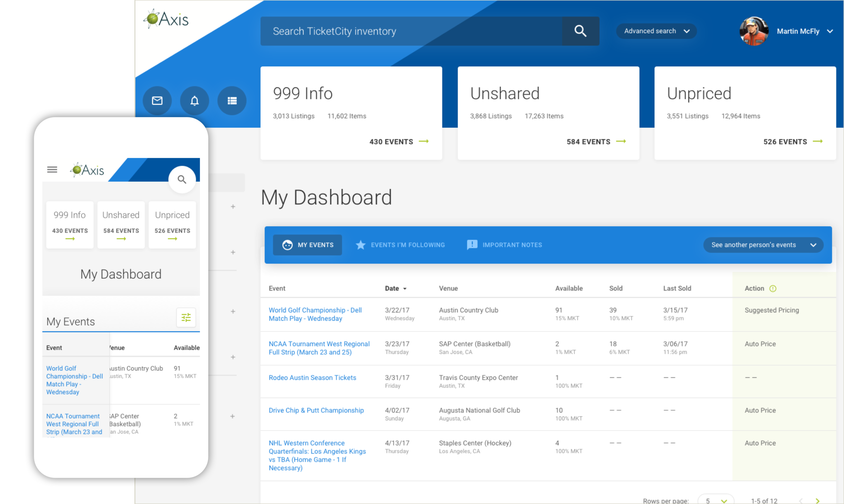Open NHL Western Conference Quarterfinals link
The width and height of the screenshot is (844, 504).
pyautogui.click(x=317, y=455)
